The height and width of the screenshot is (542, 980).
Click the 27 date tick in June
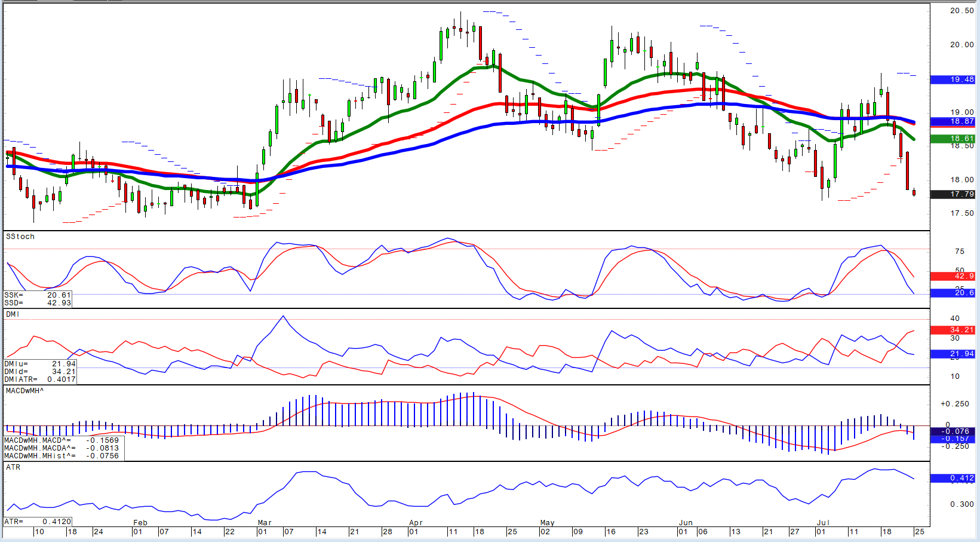click(794, 532)
